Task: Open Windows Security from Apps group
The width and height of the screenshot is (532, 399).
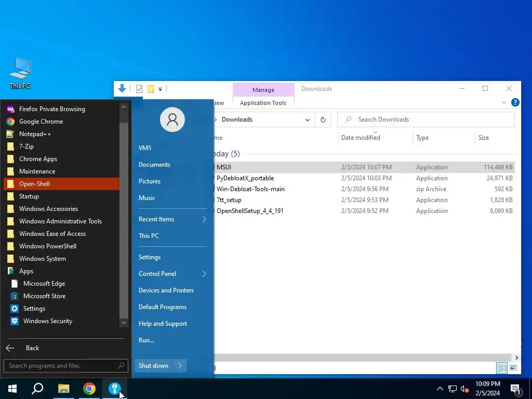Action: point(61,321)
